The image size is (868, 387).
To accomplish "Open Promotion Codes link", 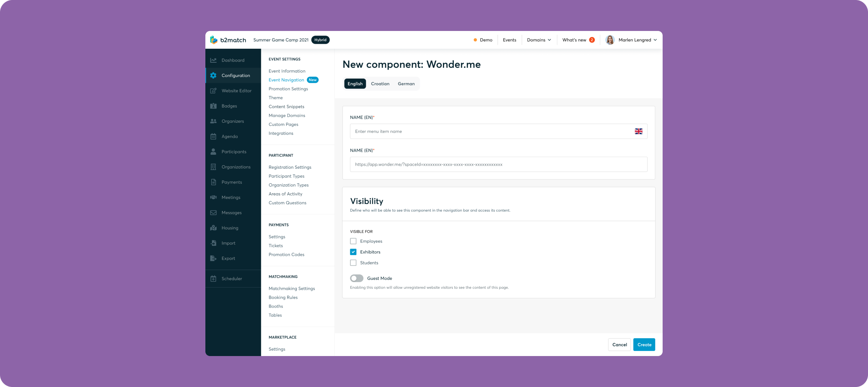I will coord(286,255).
